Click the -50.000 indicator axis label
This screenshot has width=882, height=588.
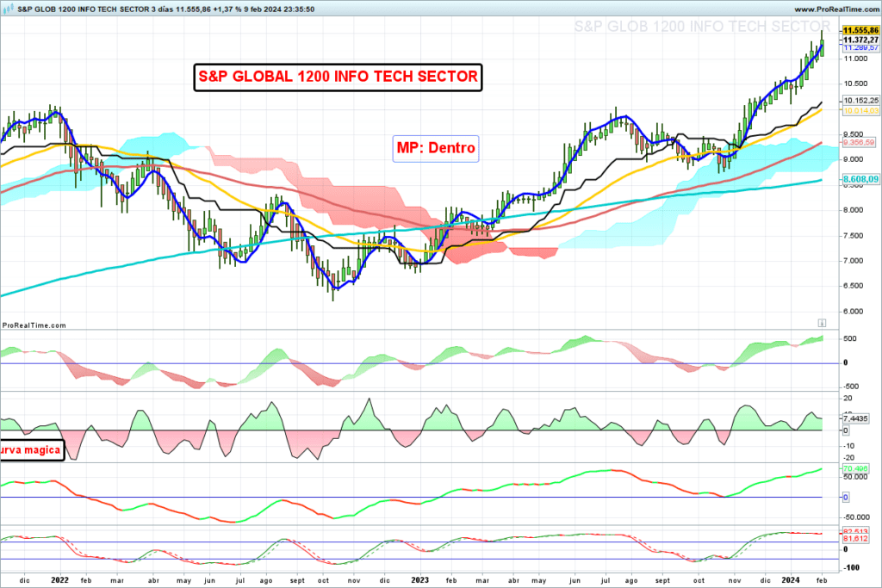click(x=855, y=517)
